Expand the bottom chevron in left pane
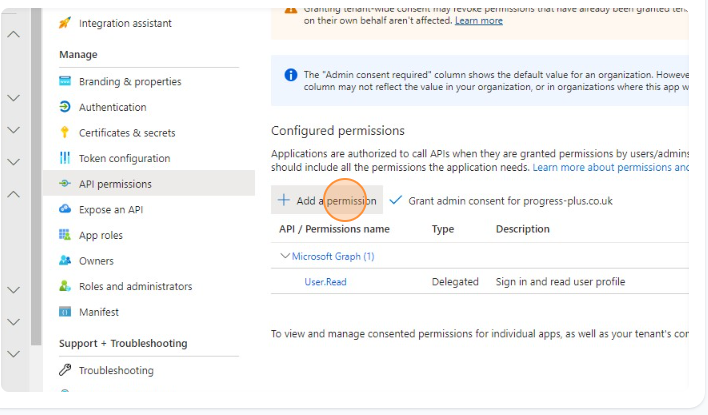Image resolution: width=708 pixels, height=415 pixels. coord(14,354)
